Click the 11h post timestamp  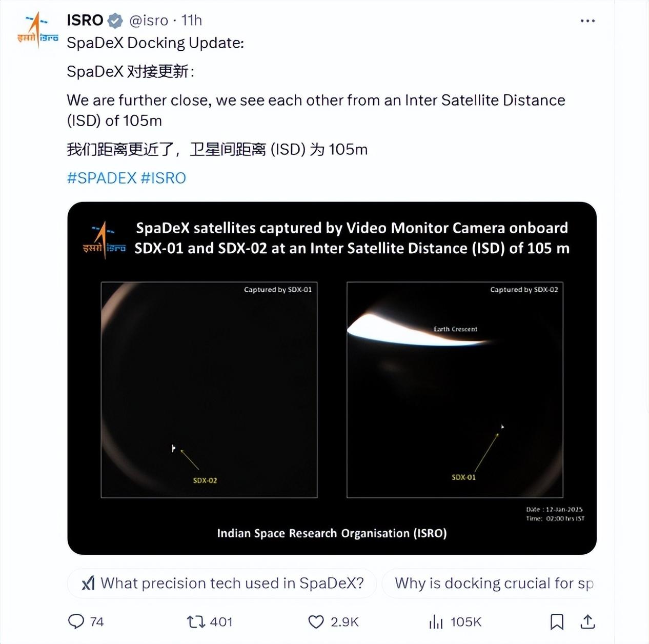[192, 21]
